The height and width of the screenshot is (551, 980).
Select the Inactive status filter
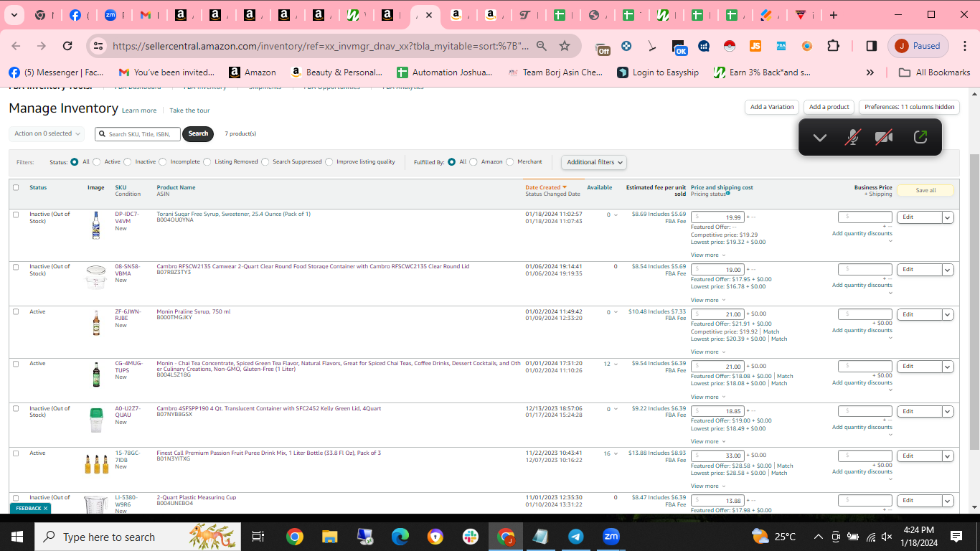(x=128, y=162)
